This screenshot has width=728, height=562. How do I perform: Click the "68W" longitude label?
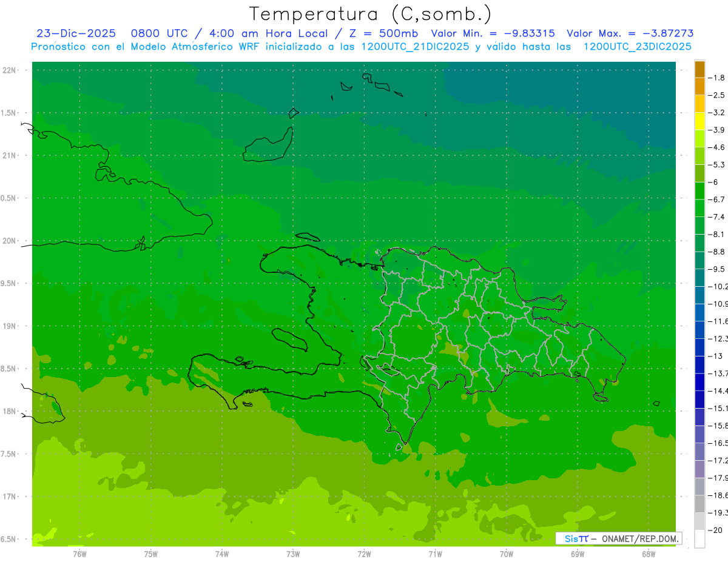tap(649, 554)
